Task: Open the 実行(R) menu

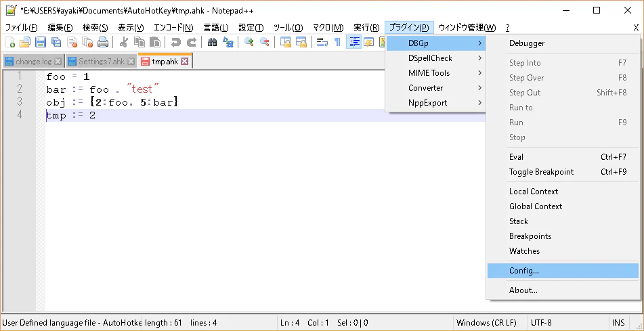Action: (366, 28)
